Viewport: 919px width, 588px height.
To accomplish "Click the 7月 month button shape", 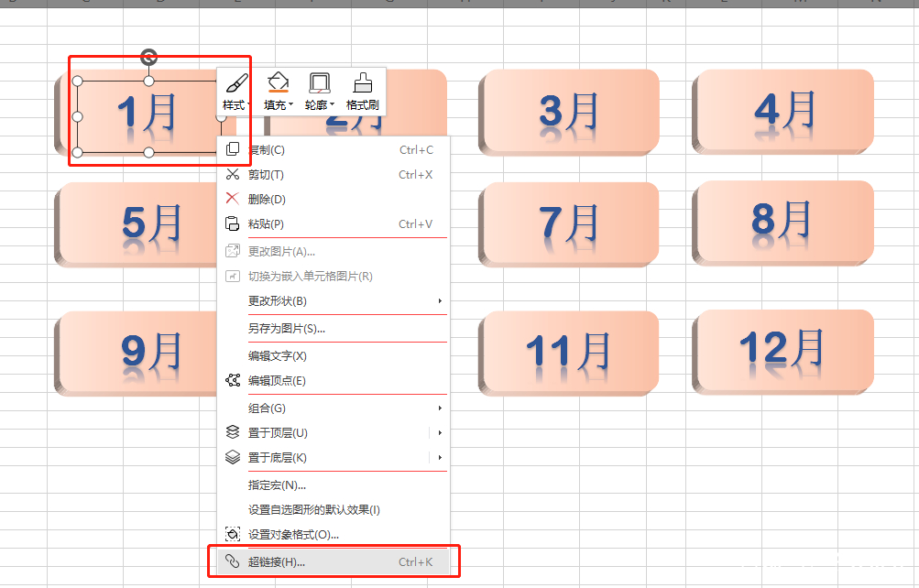I will tap(568, 223).
